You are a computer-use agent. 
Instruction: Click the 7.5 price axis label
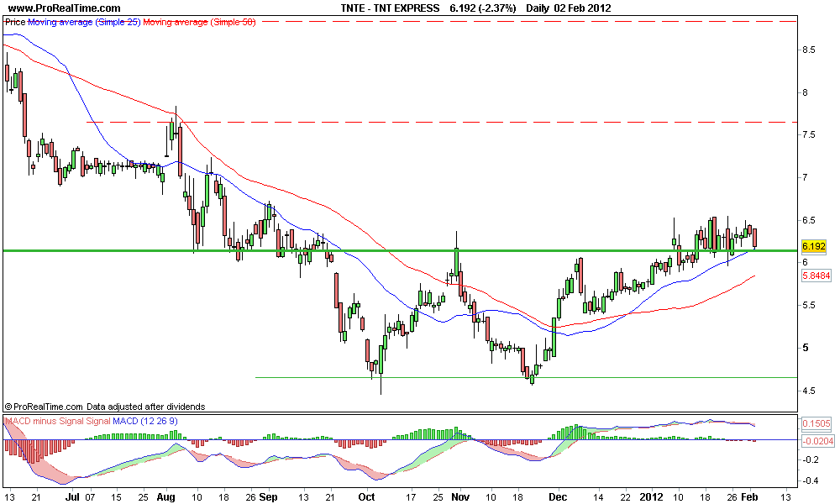click(x=808, y=134)
